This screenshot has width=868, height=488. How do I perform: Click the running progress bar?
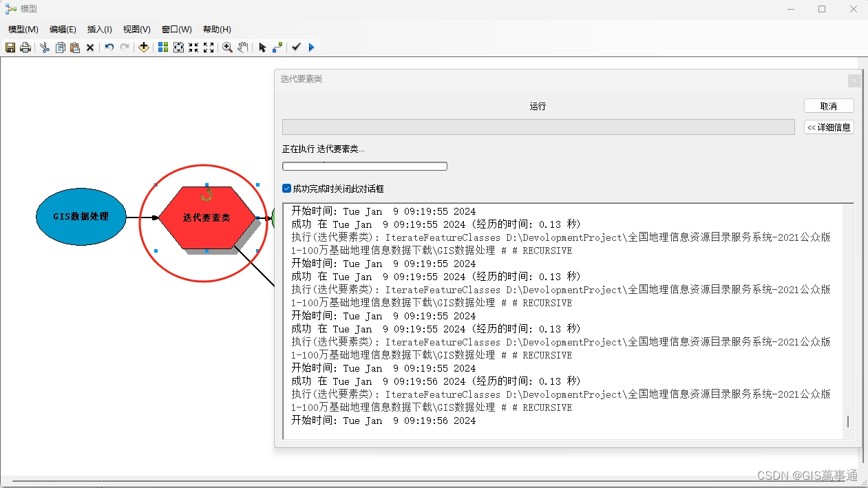[364, 166]
